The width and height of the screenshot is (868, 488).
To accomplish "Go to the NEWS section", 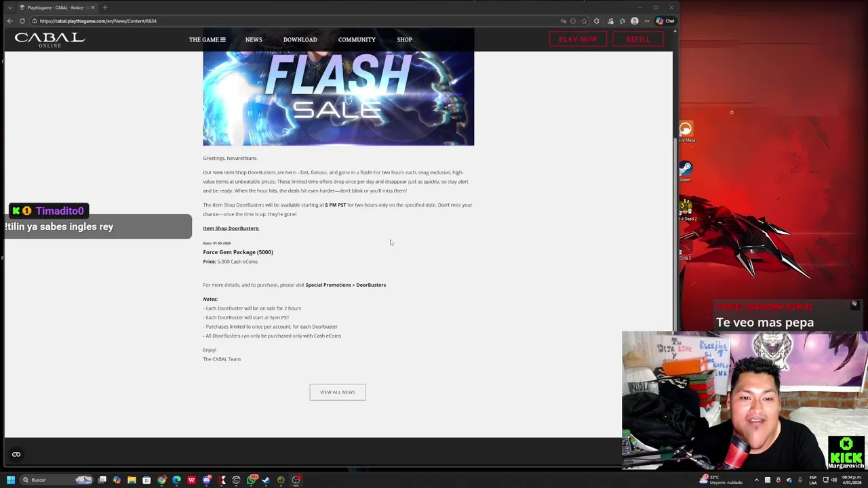I will click(254, 39).
